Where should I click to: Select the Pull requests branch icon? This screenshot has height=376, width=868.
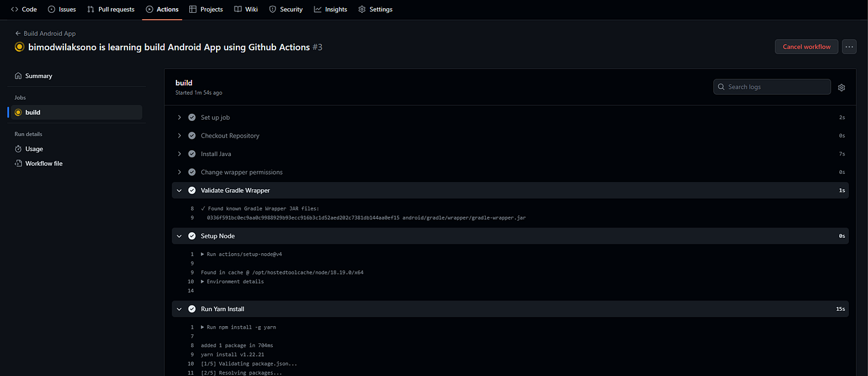(x=90, y=9)
